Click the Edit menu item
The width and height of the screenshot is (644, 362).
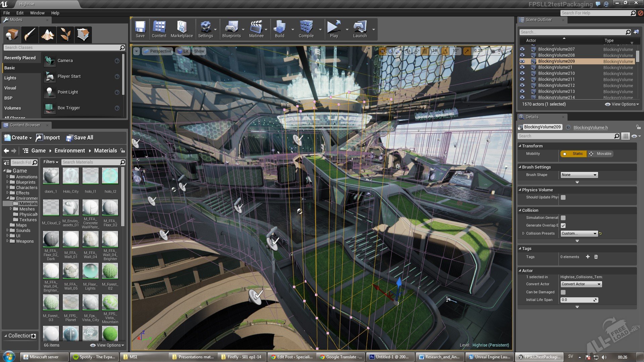click(20, 13)
